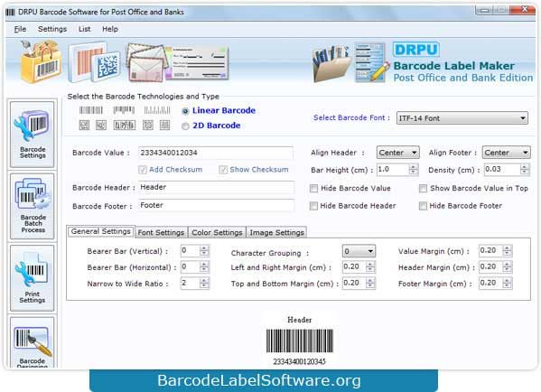Switch to the Font Settings tab
The width and height of the screenshot is (541, 392).
[x=161, y=232]
